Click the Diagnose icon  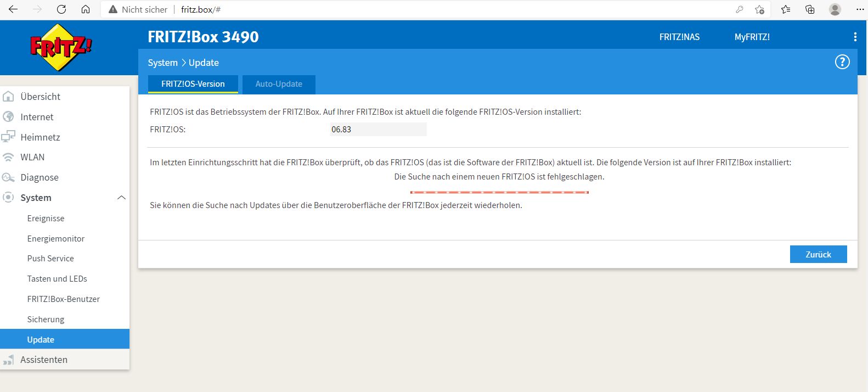8,177
